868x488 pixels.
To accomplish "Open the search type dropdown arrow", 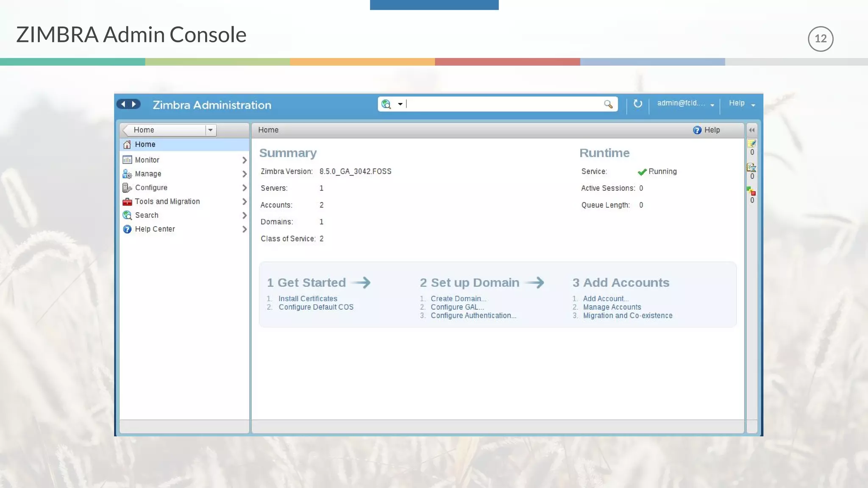I will coord(400,104).
